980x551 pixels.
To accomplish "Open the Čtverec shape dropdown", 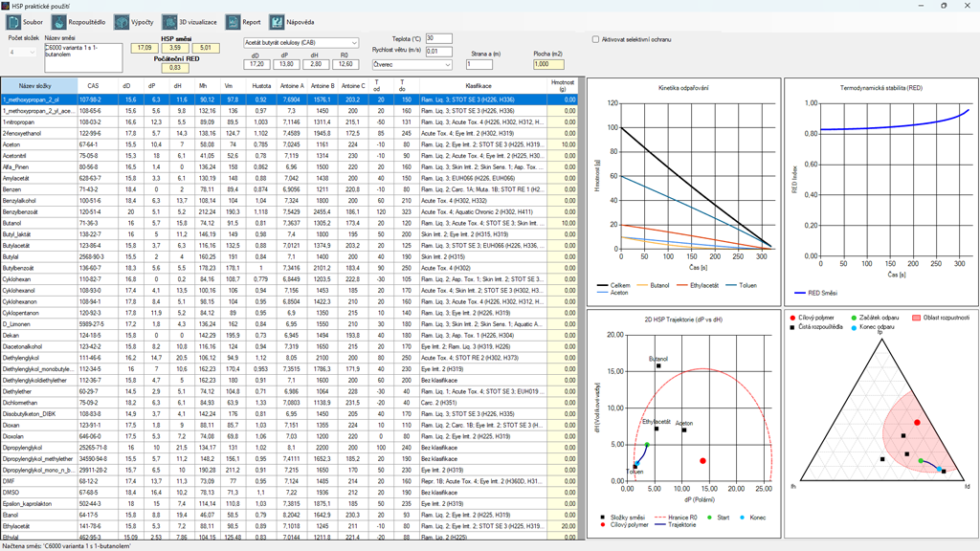I will click(412, 64).
